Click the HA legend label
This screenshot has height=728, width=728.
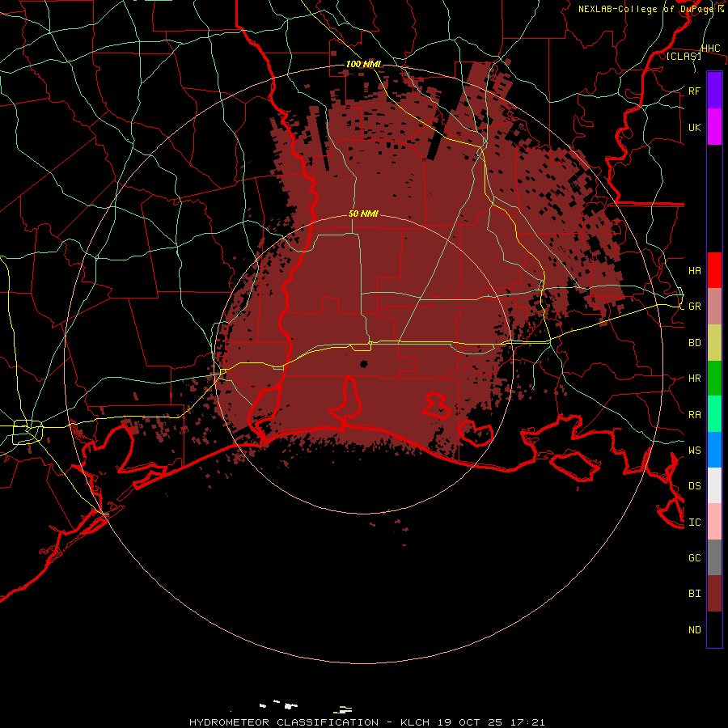[695, 270]
